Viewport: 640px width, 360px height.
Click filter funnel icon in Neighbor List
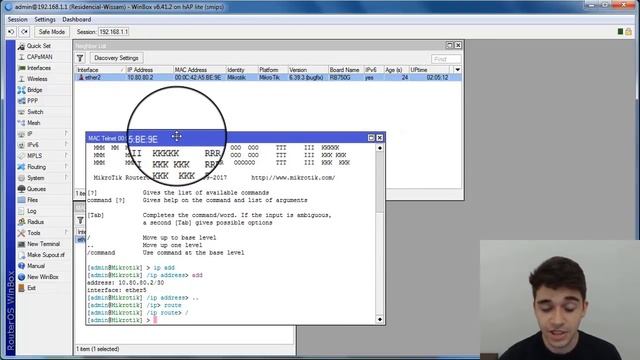point(80,58)
